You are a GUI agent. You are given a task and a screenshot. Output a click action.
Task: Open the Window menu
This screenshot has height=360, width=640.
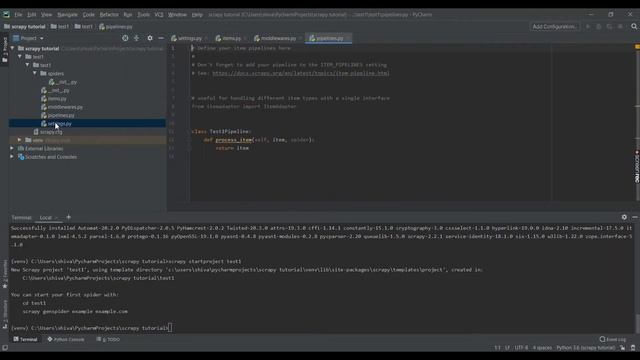(177, 14)
